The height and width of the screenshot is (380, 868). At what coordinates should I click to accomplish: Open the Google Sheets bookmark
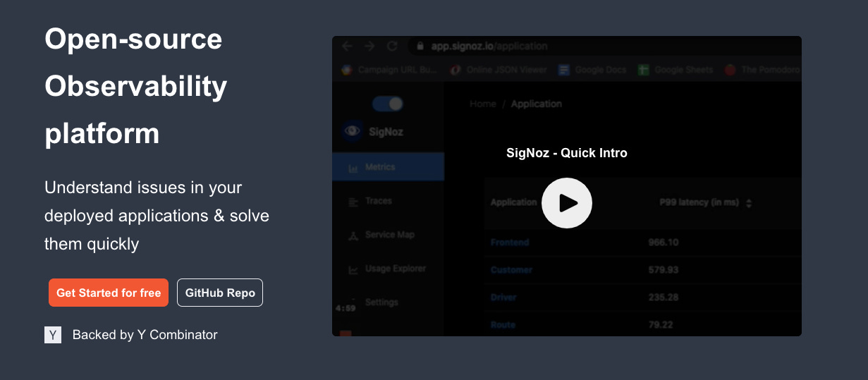(676, 70)
